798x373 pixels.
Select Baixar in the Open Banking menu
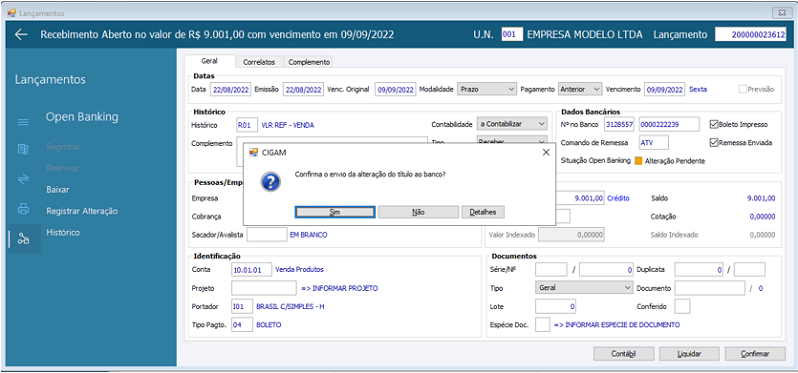coord(58,189)
